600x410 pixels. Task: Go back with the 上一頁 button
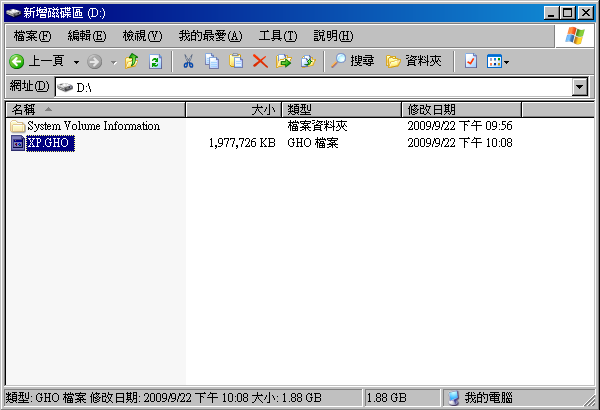(36, 61)
